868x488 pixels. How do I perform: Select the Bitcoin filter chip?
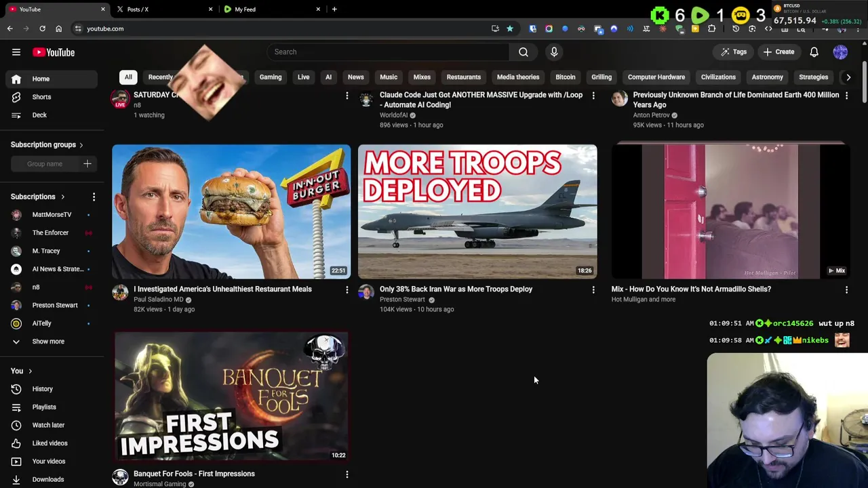pos(566,77)
